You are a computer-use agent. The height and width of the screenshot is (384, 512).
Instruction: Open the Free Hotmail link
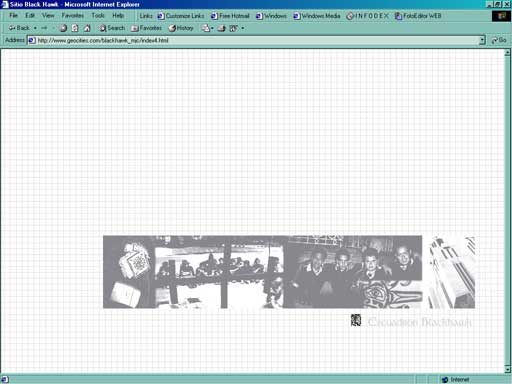click(230, 16)
